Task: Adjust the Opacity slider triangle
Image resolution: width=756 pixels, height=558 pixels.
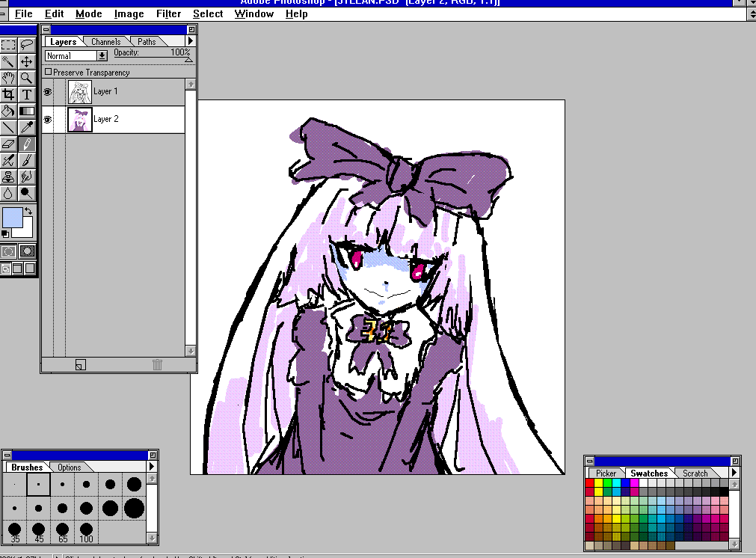Action: tap(188, 60)
